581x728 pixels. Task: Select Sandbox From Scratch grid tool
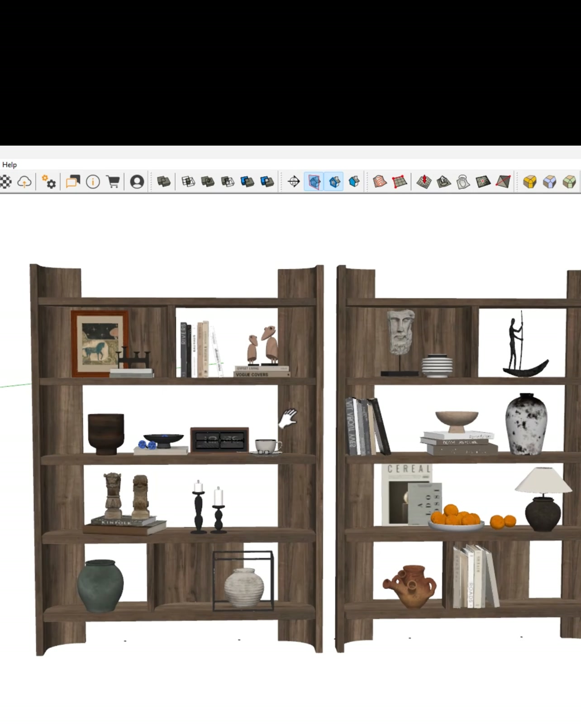tap(400, 182)
